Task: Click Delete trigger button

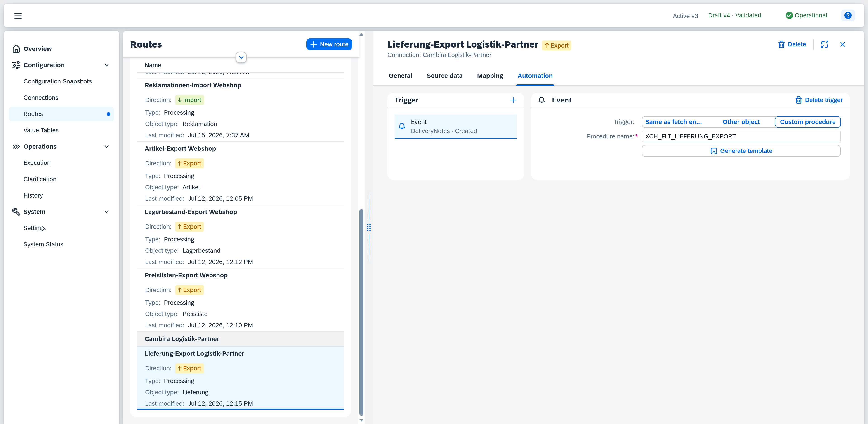Action: pyautogui.click(x=819, y=100)
